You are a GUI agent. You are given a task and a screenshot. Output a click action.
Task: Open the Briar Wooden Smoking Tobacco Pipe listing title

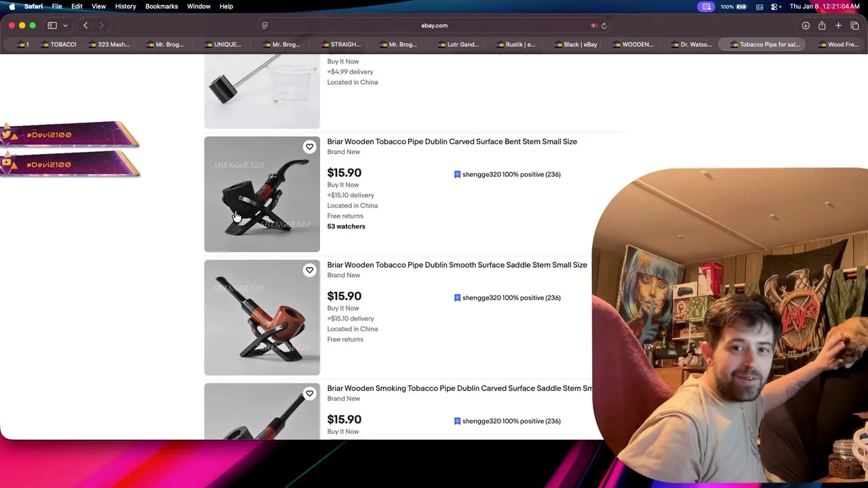point(460,388)
